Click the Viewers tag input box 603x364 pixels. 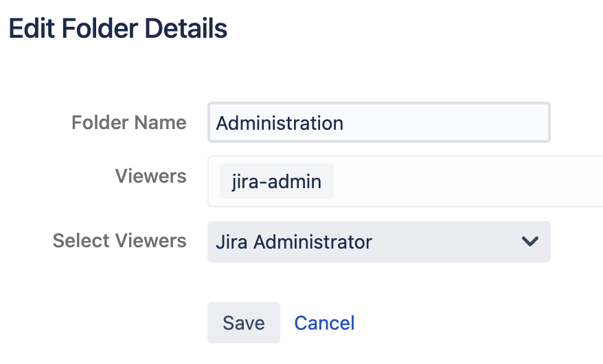467,181
